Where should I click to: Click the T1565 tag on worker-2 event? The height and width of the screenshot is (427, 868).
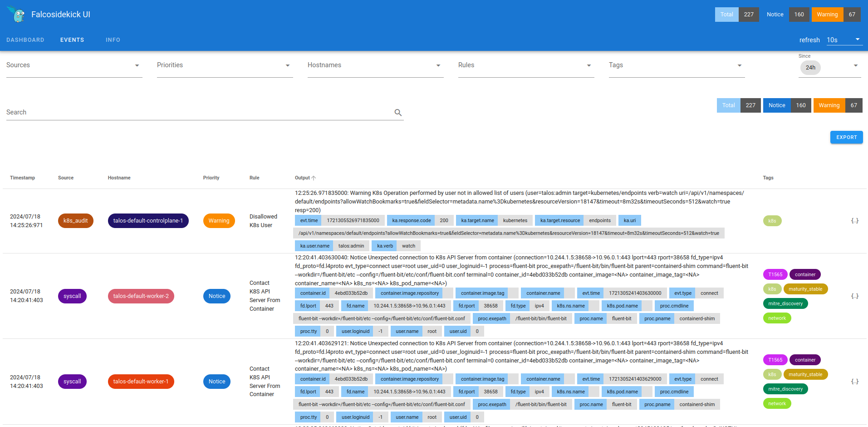[x=775, y=274]
